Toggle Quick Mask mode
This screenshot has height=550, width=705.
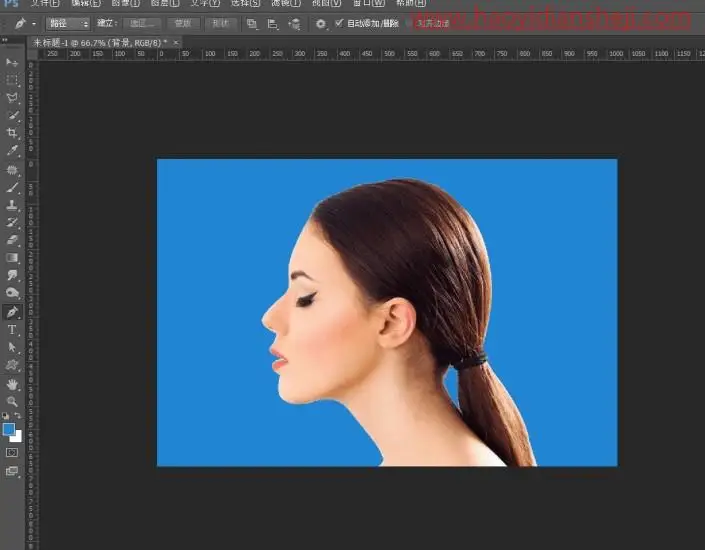tap(12, 452)
